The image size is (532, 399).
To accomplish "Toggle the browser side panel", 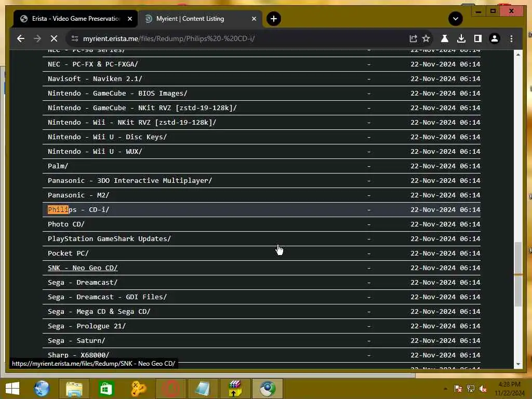I will point(478,38).
